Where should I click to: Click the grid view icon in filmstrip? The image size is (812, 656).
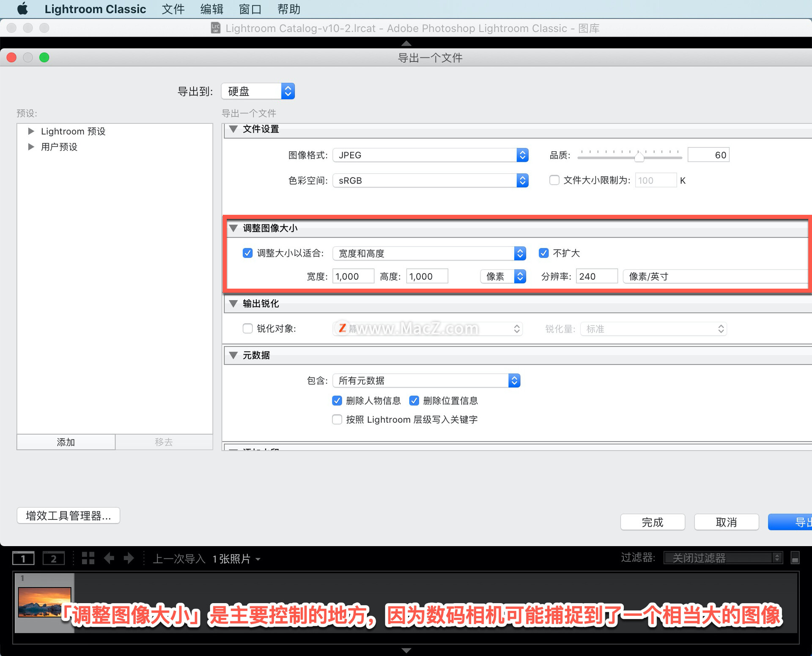pos(88,558)
